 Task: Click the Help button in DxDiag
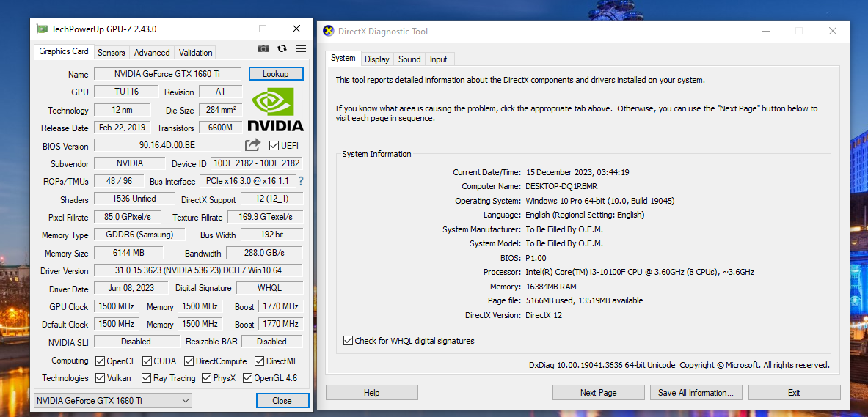[x=371, y=393]
